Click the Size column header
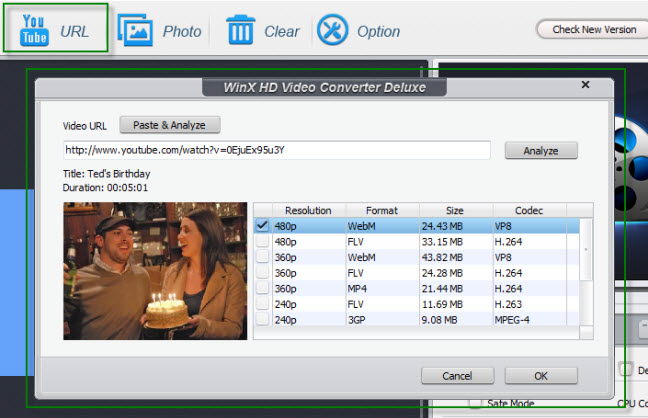Image resolution: width=648 pixels, height=418 pixels. pos(455,210)
